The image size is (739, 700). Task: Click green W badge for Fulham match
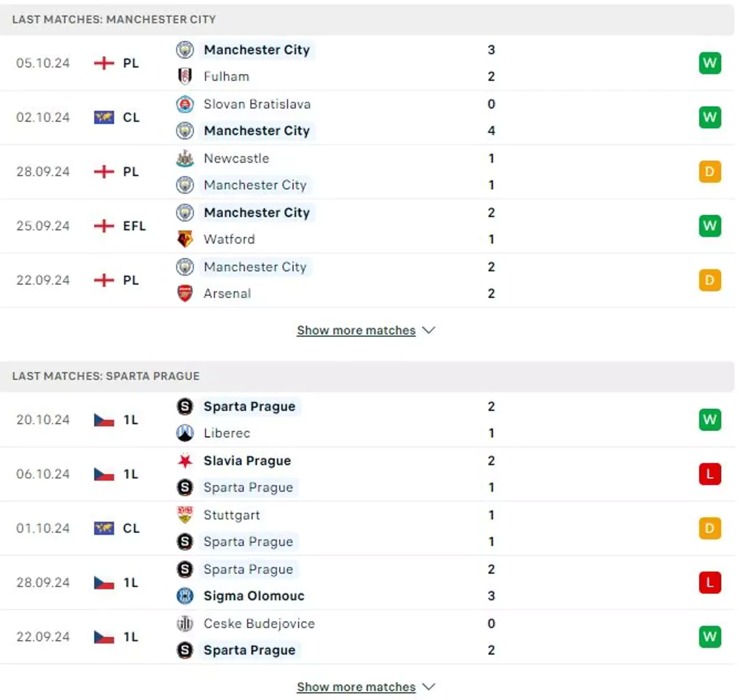pos(709,63)
